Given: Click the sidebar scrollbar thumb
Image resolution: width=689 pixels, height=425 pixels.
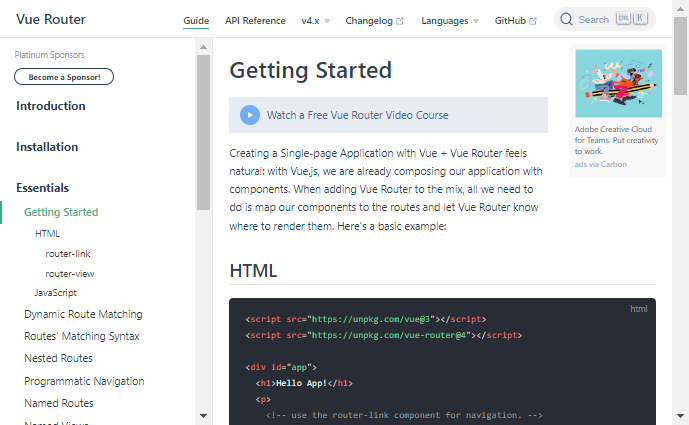Looking at the screenshot, I should coord(203,132).
